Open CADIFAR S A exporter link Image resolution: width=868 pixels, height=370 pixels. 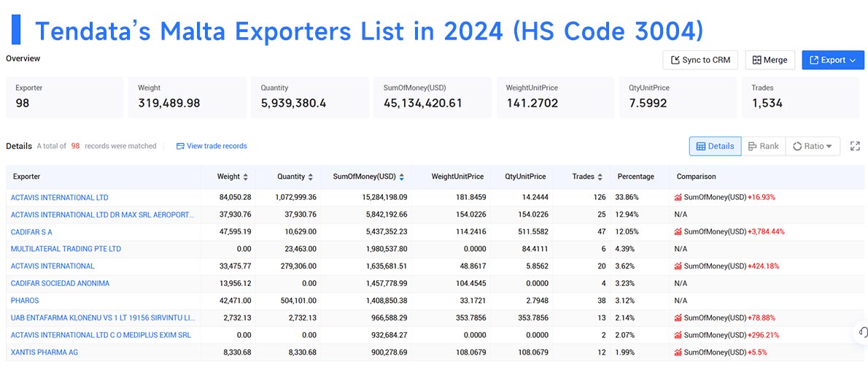click(31, 231)
